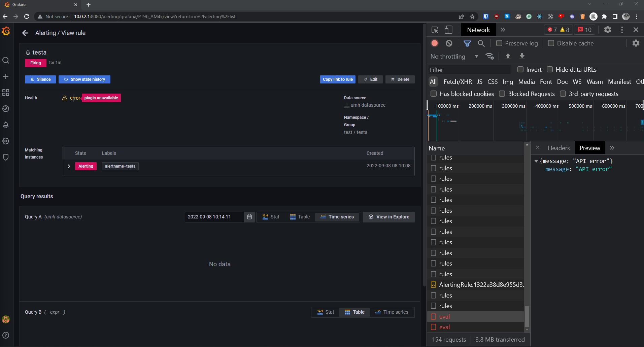Image resolution: width=644 pixels, height=347 pixels.
Task: Open the Dashboards icon in Grafana sidebar
Action: pos(6,93)
